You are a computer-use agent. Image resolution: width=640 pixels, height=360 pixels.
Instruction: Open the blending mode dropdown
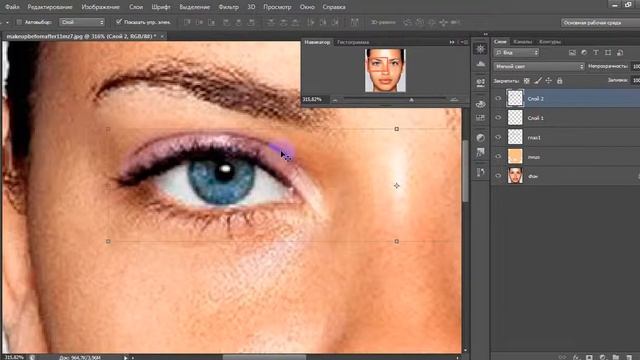click(x=539, y=66)
